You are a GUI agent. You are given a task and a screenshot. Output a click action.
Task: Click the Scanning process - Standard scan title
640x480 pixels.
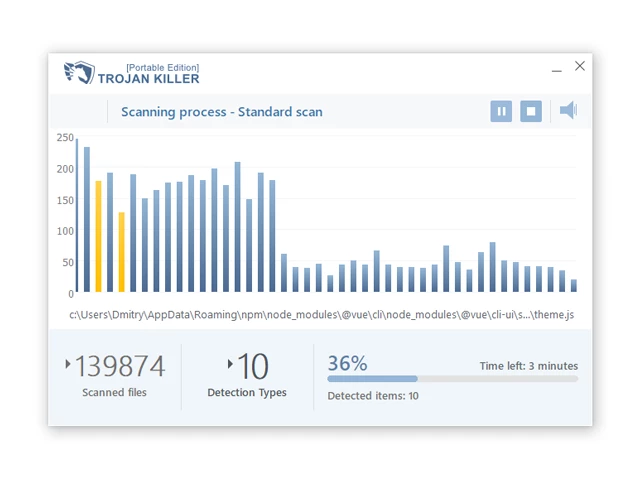click(221, 112)
